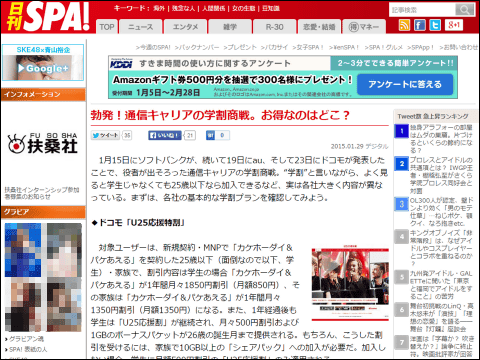Click the Google +1 icon in header

[x=454, y=25]
